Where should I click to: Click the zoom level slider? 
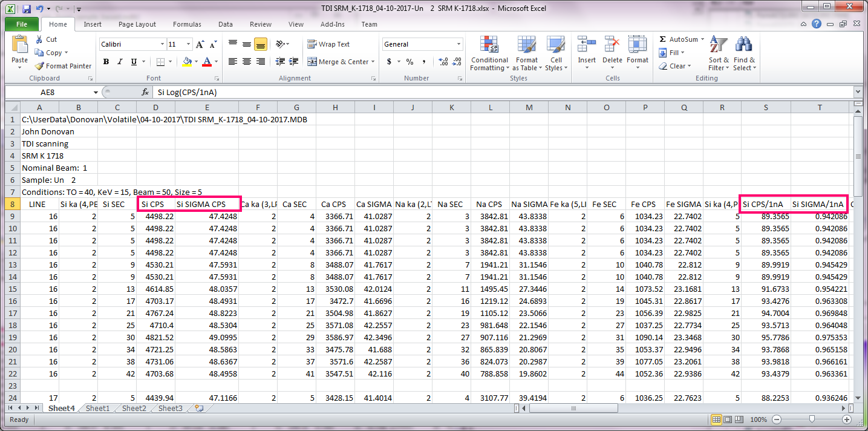point(811,419)
